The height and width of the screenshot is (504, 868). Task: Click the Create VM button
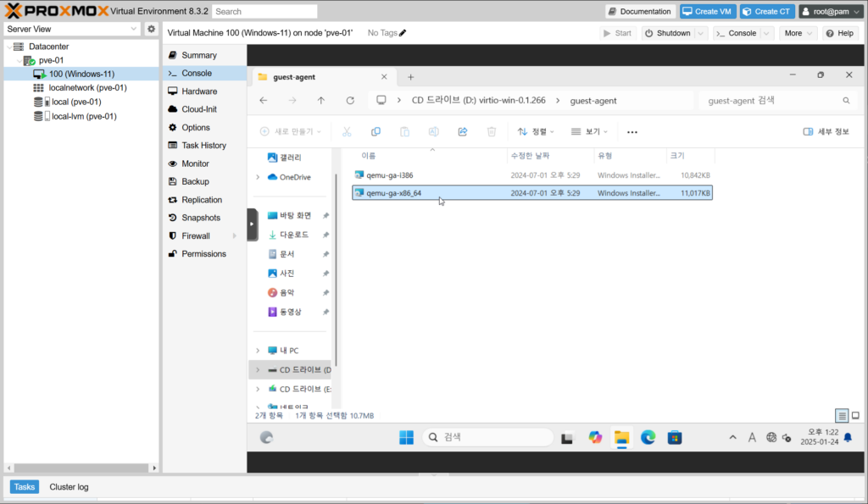point(707,11)
